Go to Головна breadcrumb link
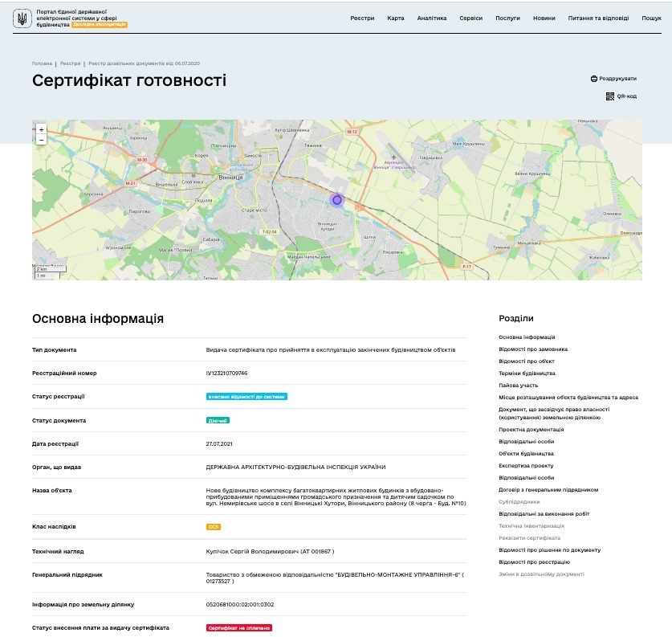The width and height of the screenshot is (672, 637). pos(42,63)
